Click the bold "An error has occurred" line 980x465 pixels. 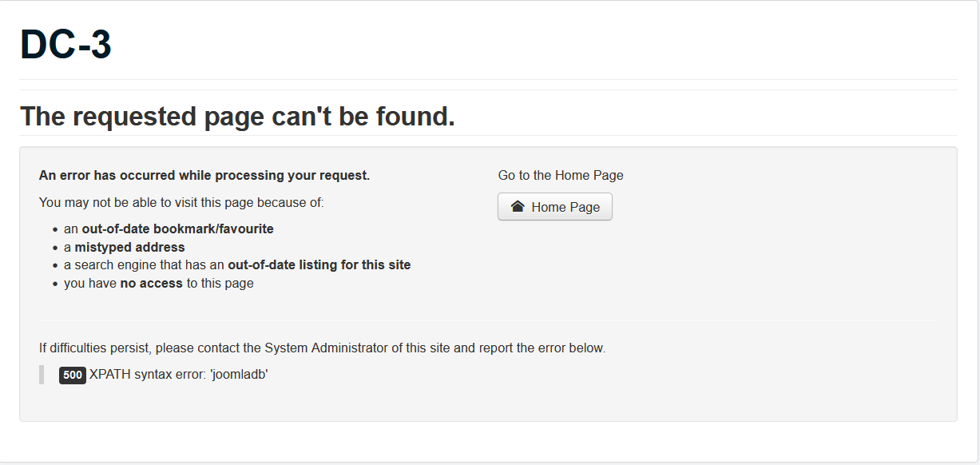coord(204,175)
